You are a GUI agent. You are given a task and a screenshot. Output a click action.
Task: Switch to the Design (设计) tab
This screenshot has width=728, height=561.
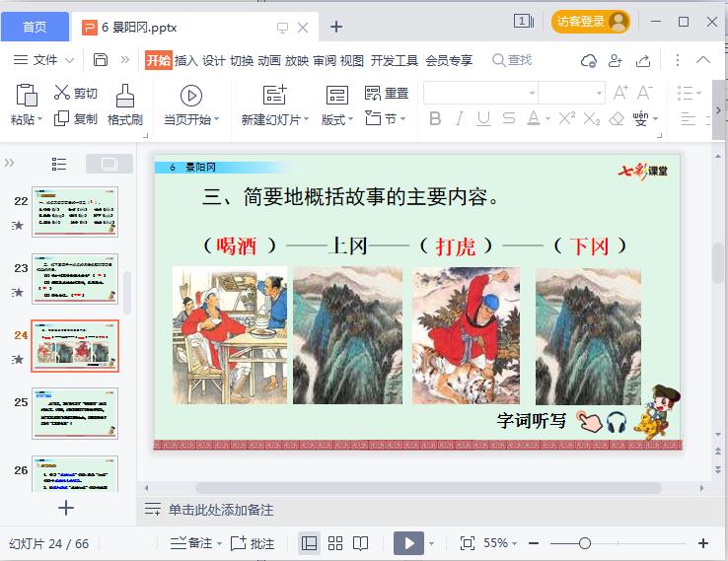tap(214, 60)
